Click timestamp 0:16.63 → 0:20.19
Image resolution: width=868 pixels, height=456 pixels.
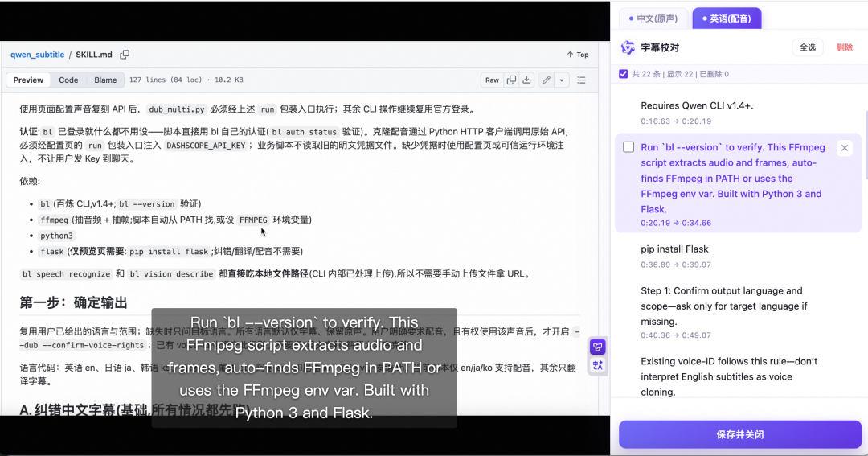click(x=676, y=121)
